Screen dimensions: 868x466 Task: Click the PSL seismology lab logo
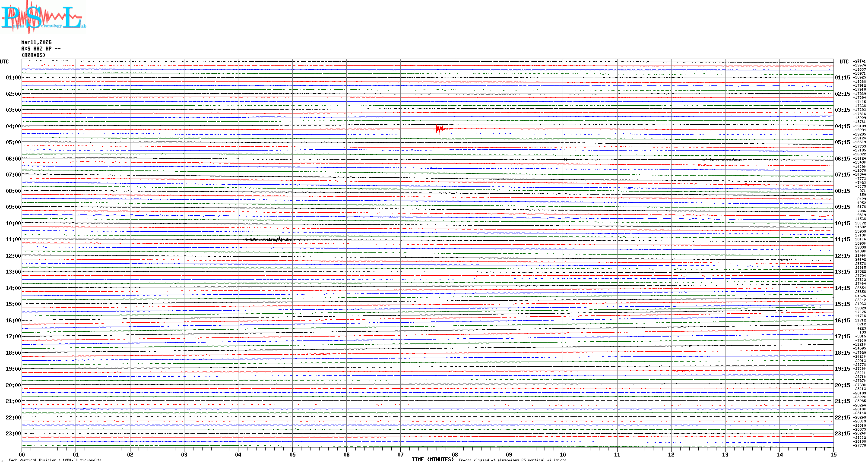[x=43, y=17]
